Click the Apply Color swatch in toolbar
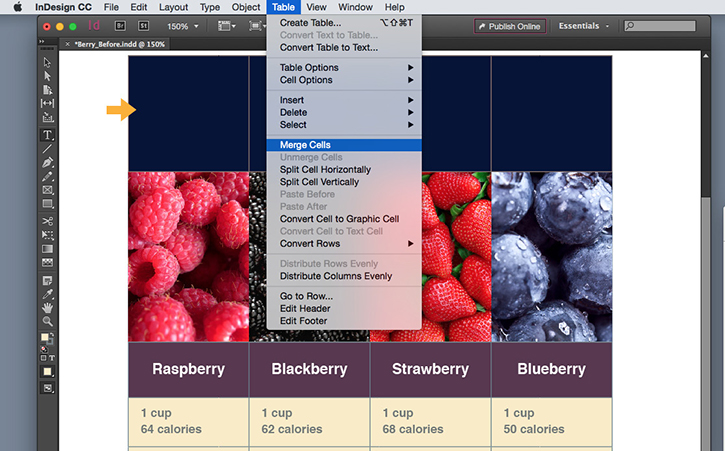This screenshot has width=725, height=451. pos(47,371)
